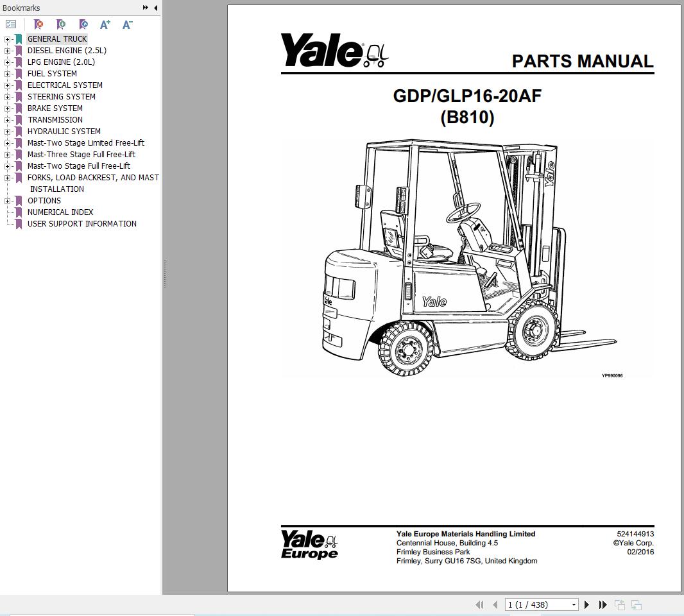Select the GENERAL TRUCK bookmark

57,38
